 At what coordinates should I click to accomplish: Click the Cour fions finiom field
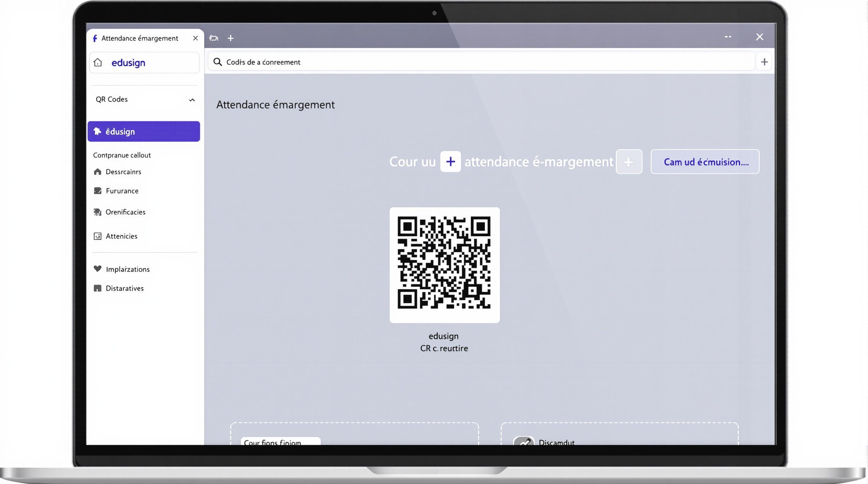280,441
